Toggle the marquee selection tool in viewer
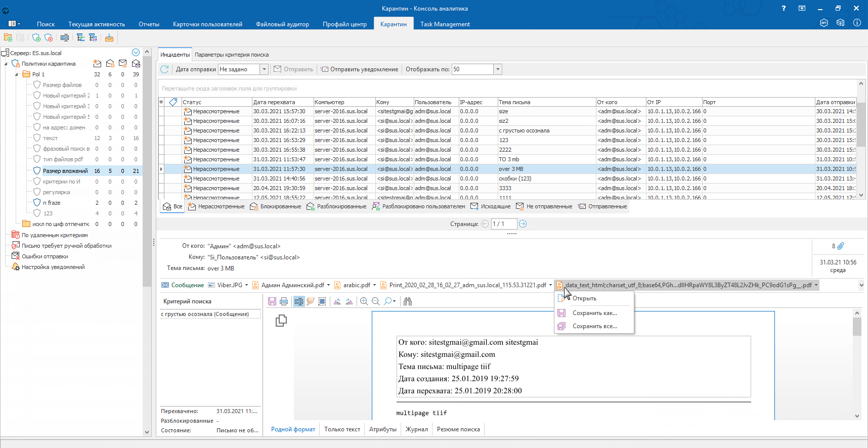This screenshot has height=448, width=868. coord(322,301)
